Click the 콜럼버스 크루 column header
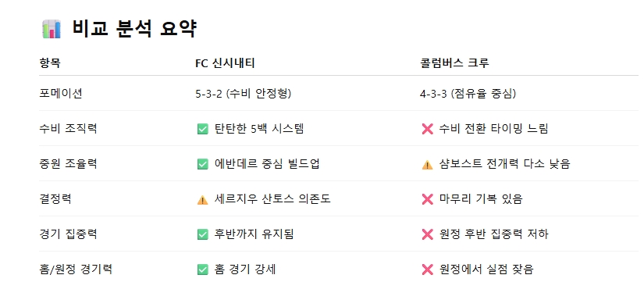The height and width of the screenshot is (307, 644). point(454,63)
